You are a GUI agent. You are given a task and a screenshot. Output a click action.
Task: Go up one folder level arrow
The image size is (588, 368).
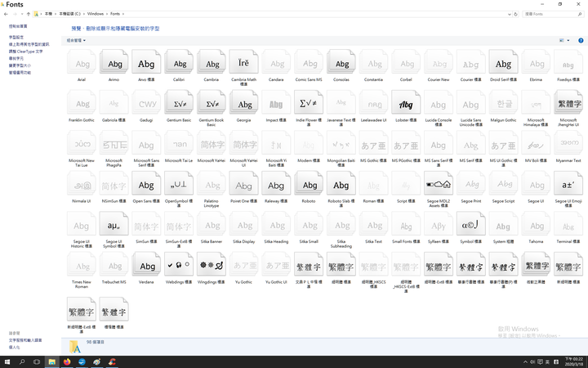[x=28, y=14]
